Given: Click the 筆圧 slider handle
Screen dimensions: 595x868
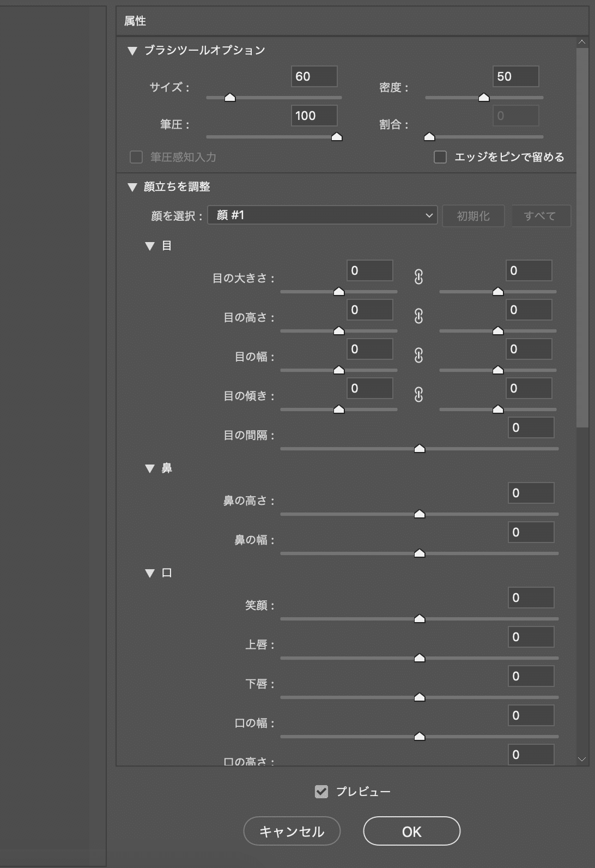Looking at the screenshot, I should click(x=337, y=136).
